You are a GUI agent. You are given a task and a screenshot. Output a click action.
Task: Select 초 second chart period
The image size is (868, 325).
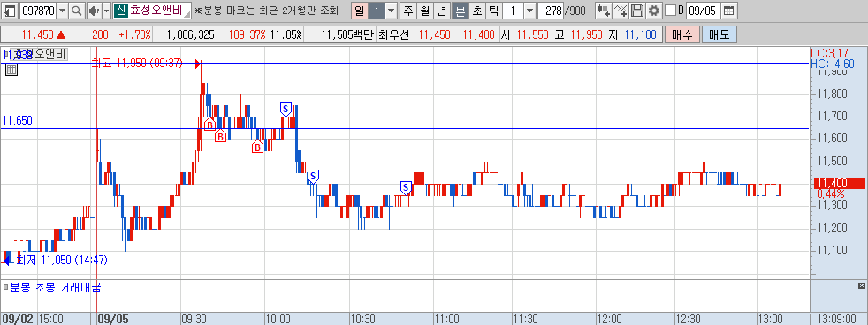(476, 10)
